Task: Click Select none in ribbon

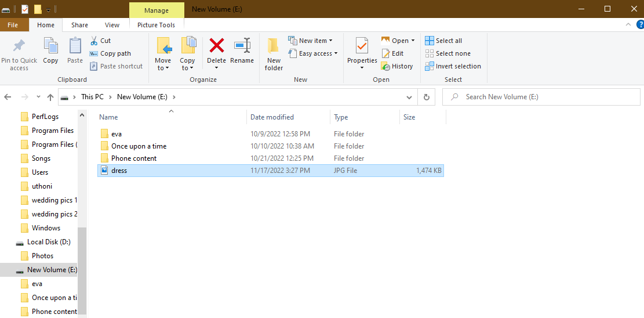Action: (x=447, y=53)
